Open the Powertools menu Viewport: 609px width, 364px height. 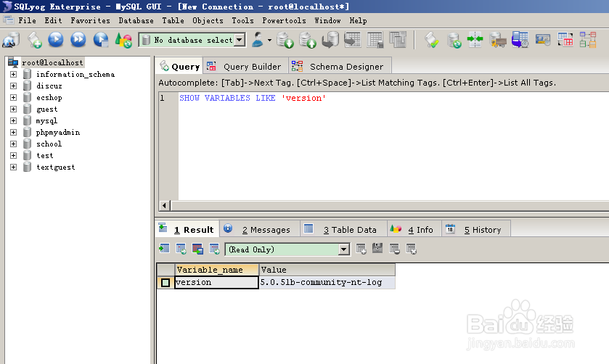(x=284, y=20)
